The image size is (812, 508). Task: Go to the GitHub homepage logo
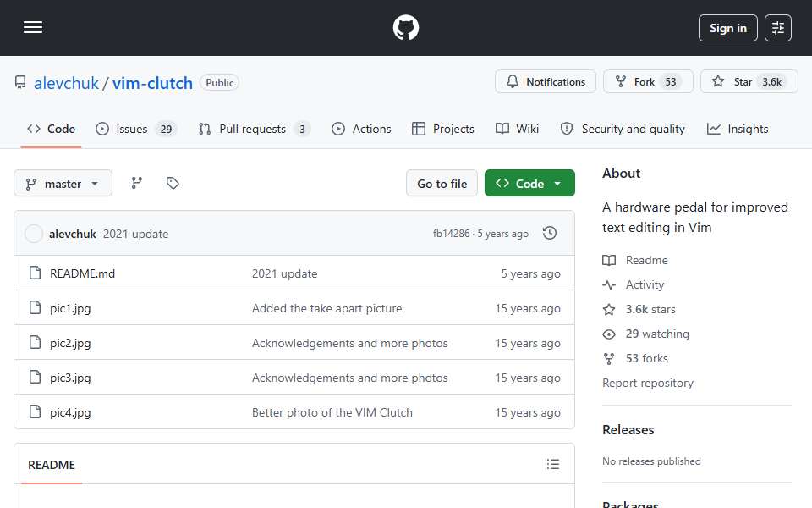point(405,27)
